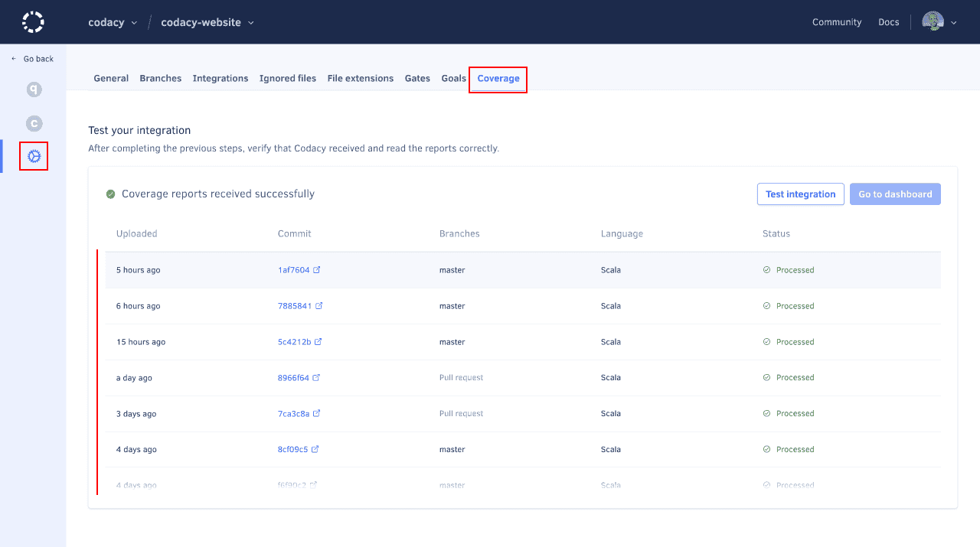
Task: Click the Go to dashboard button
Action: [x=895, y=194]
